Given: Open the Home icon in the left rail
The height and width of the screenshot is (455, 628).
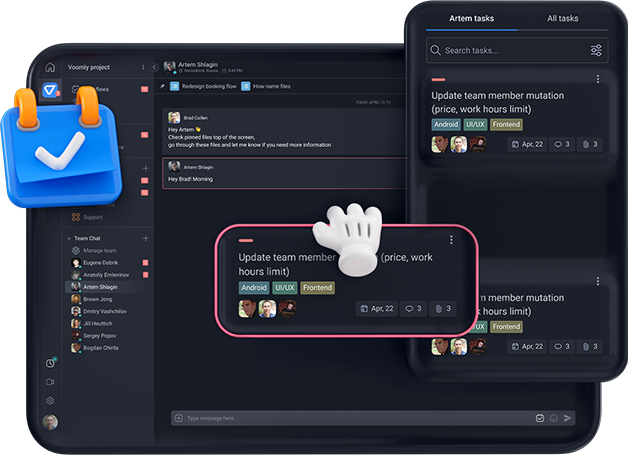Looking at the screenshot, I should coord(50,67).
